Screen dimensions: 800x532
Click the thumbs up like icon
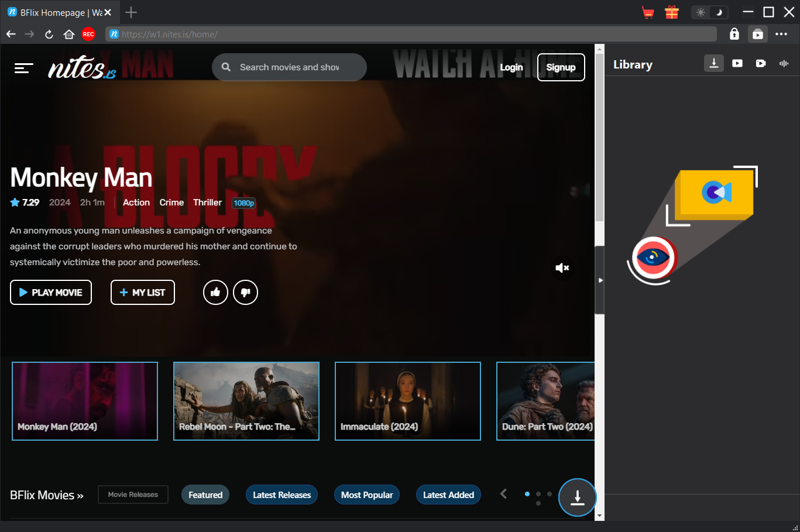[215, 293]
